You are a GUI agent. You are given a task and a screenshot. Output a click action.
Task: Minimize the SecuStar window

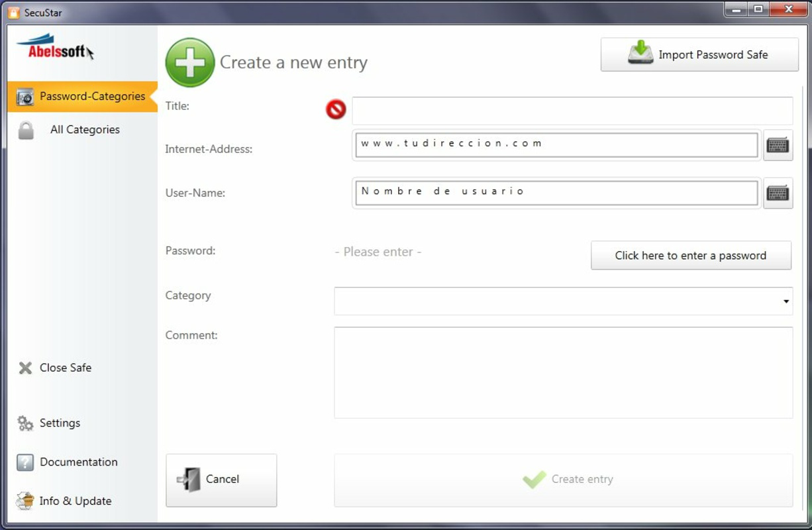pos(736,9)
